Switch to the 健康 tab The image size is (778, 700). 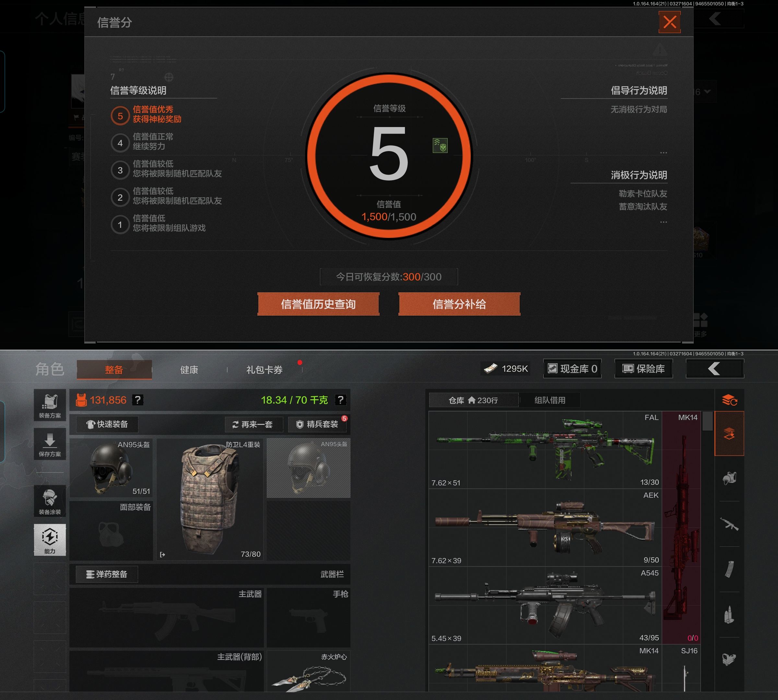click(189, 370)
